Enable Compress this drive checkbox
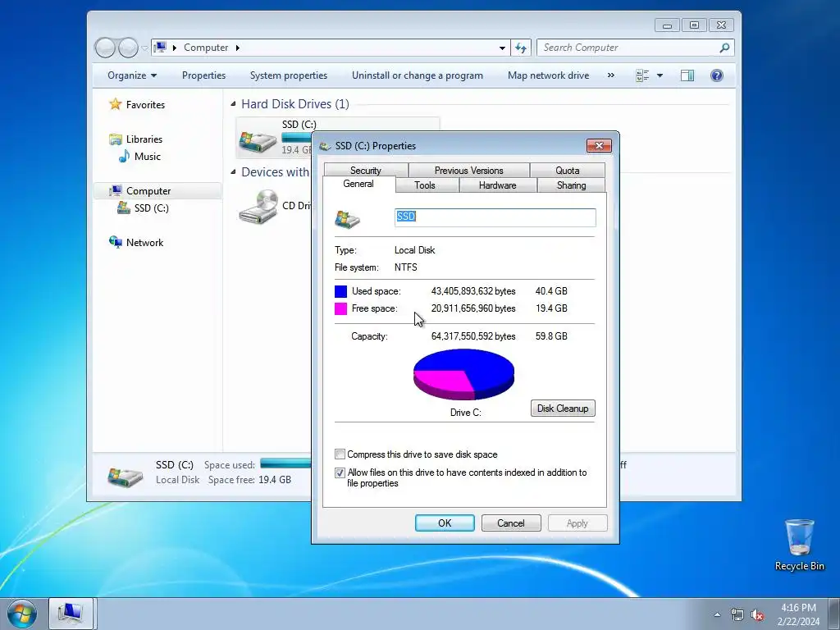Screen dimensions: 840x630 [340, 454]
